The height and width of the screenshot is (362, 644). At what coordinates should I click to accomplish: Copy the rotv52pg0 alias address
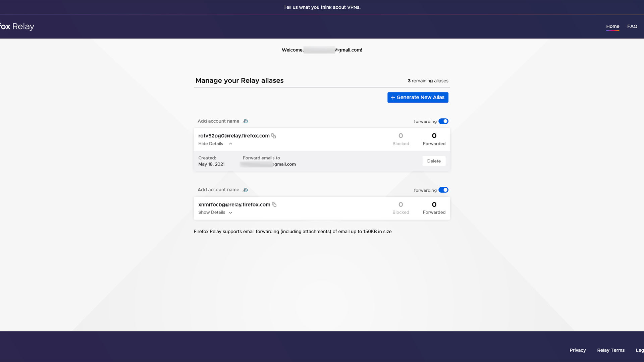tap(274, 136)
